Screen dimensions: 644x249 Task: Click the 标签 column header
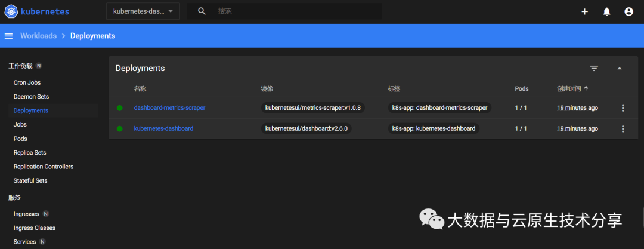point(394,88)
